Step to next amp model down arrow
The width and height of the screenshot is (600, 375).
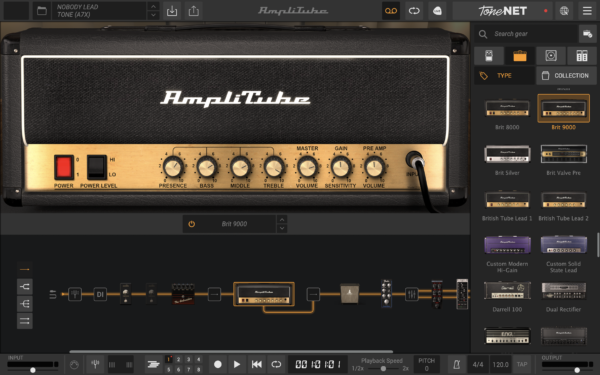[x=282, y=228]
